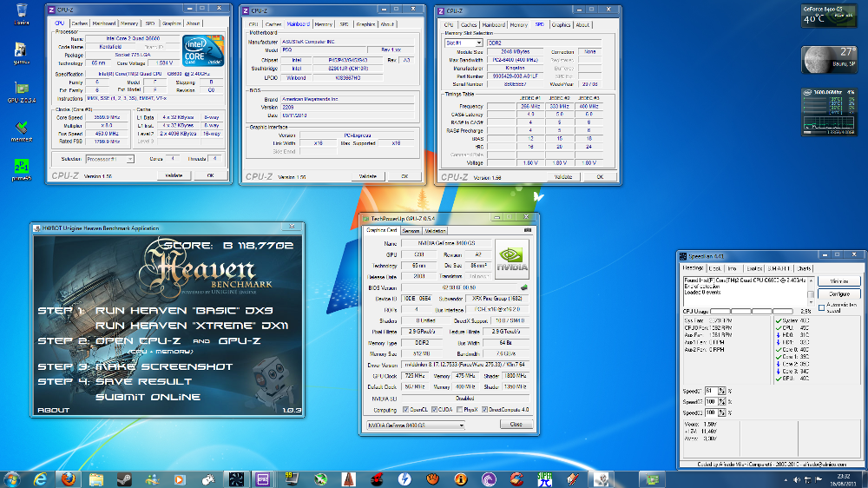Viewport: 868px width, 488px height.
Task: Click the GPU-Z green card taskbar icon
Action: tap(653, 479)
